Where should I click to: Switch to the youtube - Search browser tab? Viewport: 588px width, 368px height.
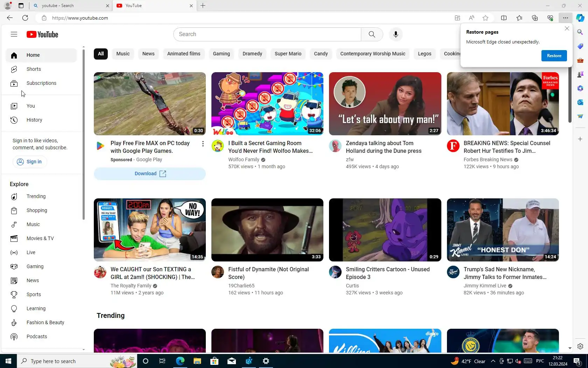[x=71, y=6]
